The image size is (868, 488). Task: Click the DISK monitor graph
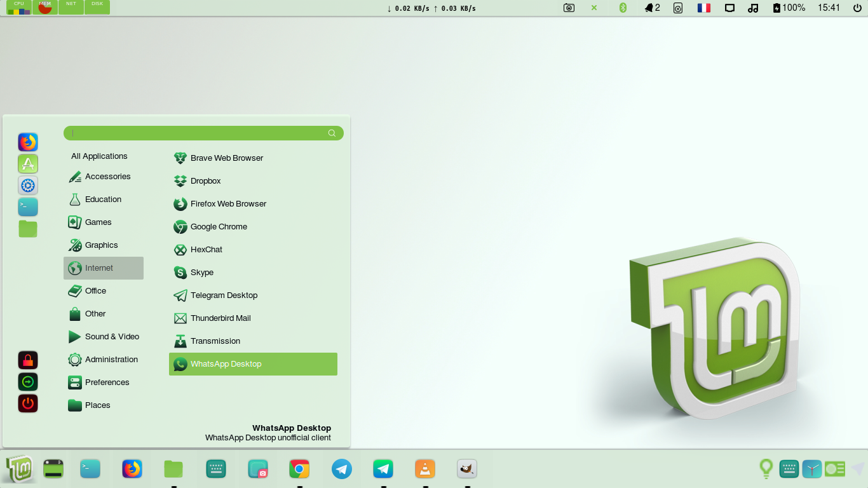point(97,8)
